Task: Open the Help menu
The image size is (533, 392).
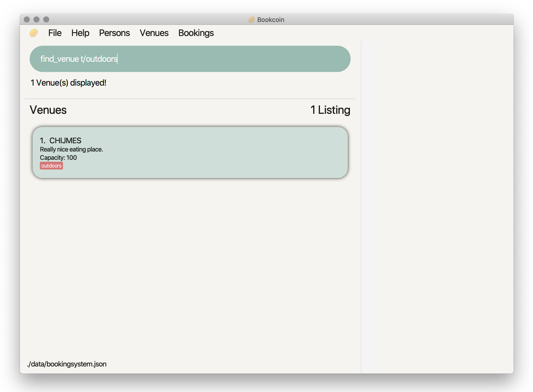Action: point(80,33)
